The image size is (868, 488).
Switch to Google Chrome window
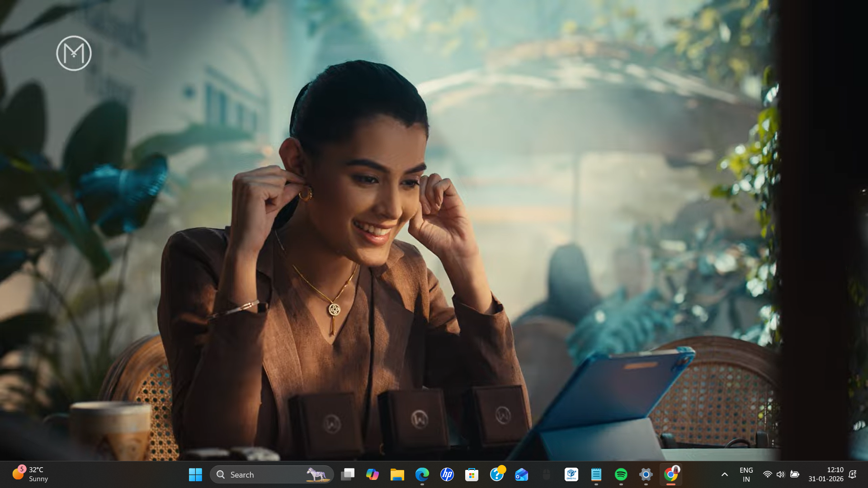tap(671, 474)
